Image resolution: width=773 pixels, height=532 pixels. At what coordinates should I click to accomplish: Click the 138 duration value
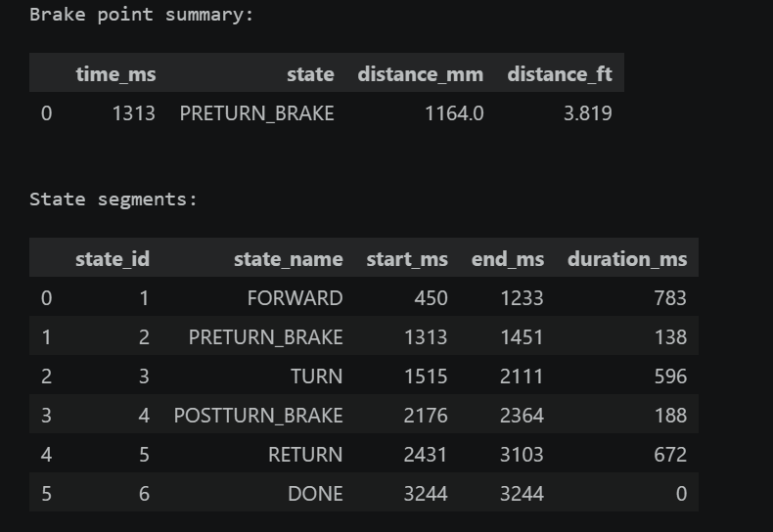[670, 337]
